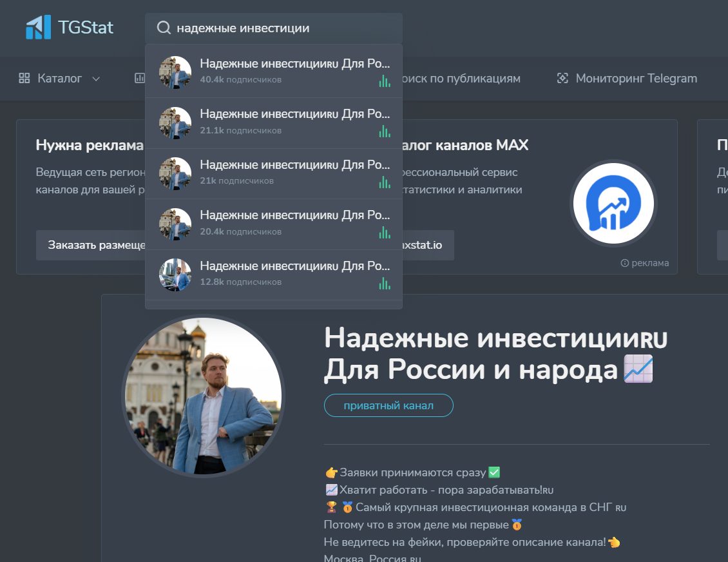728x562 pixels.
Task: Click the info icon beside 'реклама'
Action: point(625,264)
